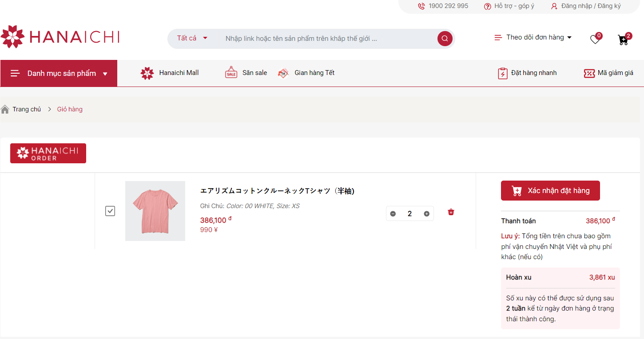Image resolution: width=644 pixels, height=339 pixels.
Task: Click the pink T-shirt product thumbnail
Action: click(155, 211)
